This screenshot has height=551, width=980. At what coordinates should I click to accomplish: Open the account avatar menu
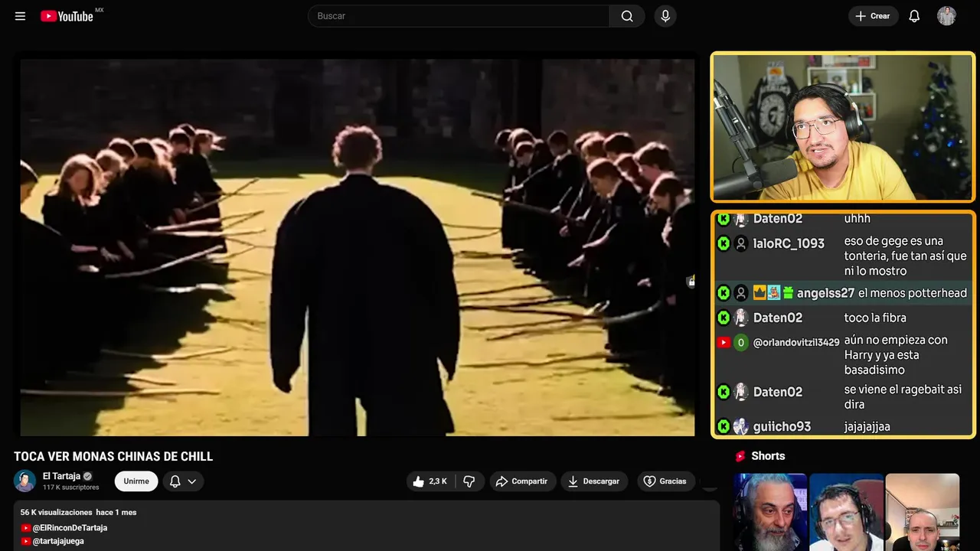tap(946, 16)
